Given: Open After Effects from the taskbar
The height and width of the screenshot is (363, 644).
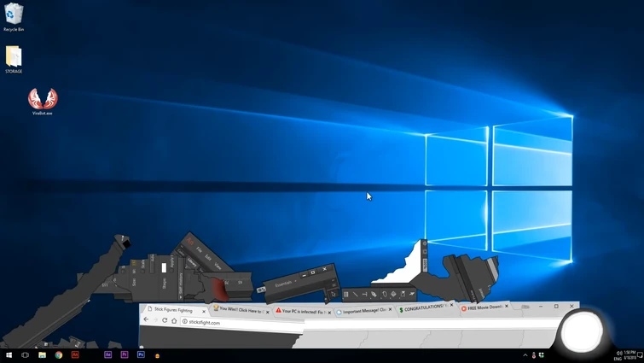Looking at the screenshot, I should [x=108, y=354].
